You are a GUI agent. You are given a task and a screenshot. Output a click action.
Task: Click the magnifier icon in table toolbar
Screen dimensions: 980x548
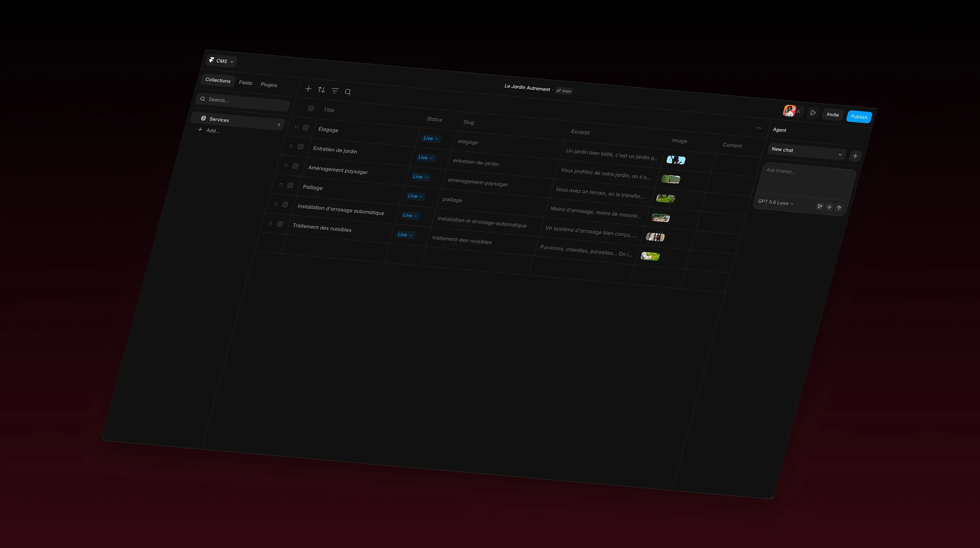[x=348, y=92]
